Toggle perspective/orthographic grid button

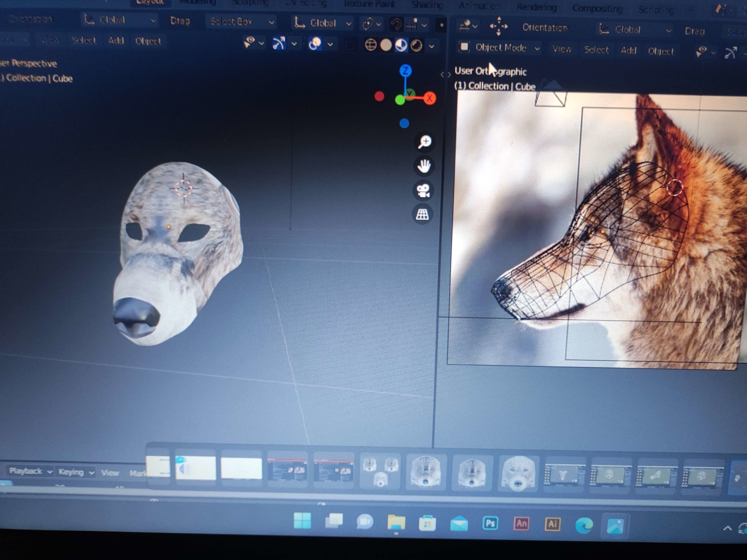point(422,214)
